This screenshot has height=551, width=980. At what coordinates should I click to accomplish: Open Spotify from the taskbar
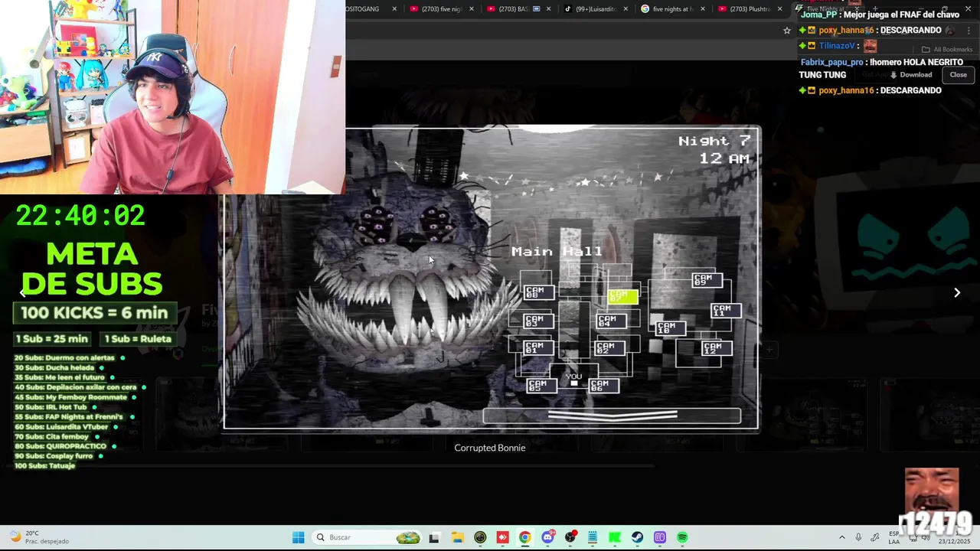[x=682, y=537]
